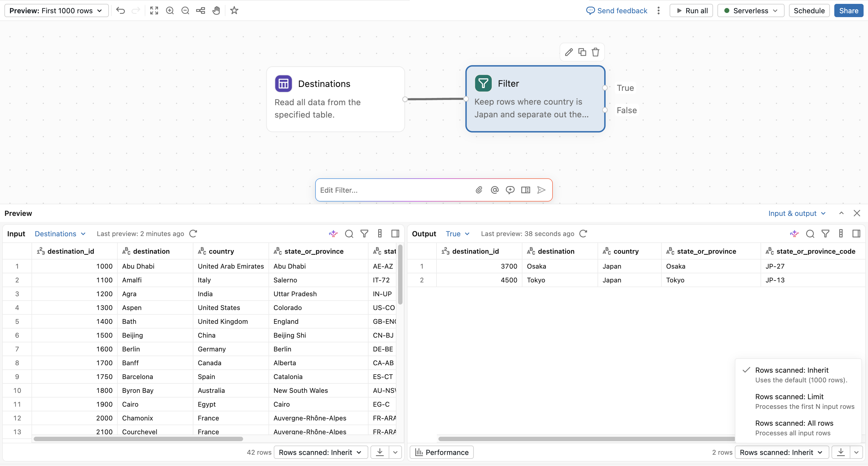Open the Output True branch selector
The image size is (868, 466).
pyautogui.click(x=457, y=234)
